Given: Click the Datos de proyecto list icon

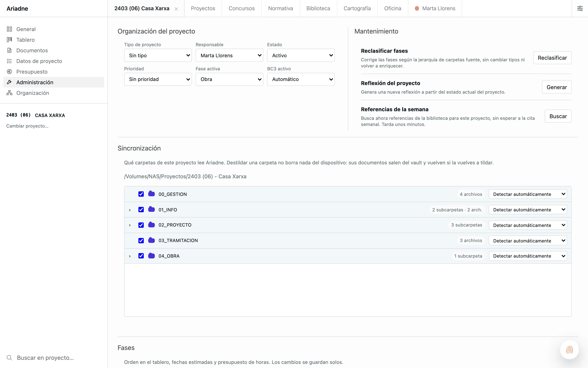Looking at the screenshot, I should pos(9,61).
